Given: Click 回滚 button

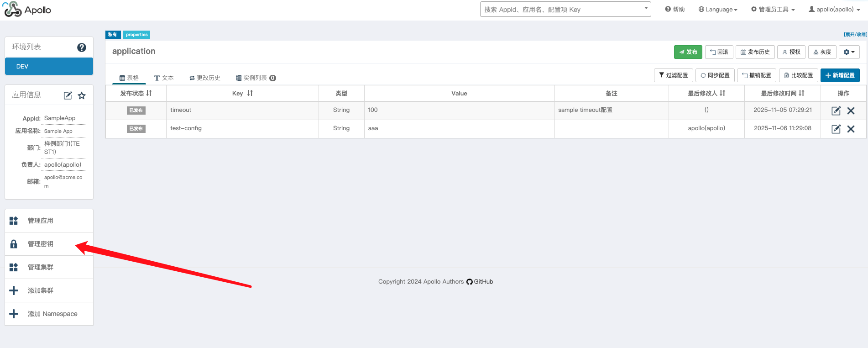Looking at the screenshot, I should click(719, 52).
